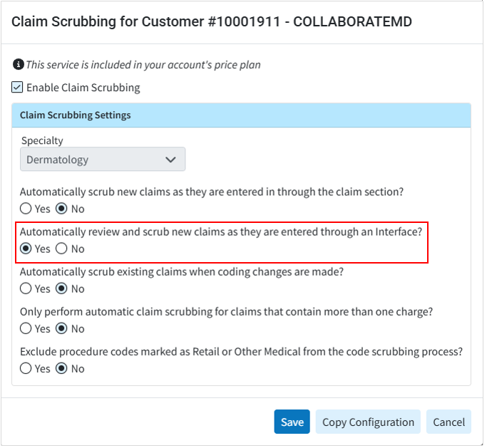Screen dimensions: 487x448
Task: Click the price plan notice text
Action: tap(143, 65)
